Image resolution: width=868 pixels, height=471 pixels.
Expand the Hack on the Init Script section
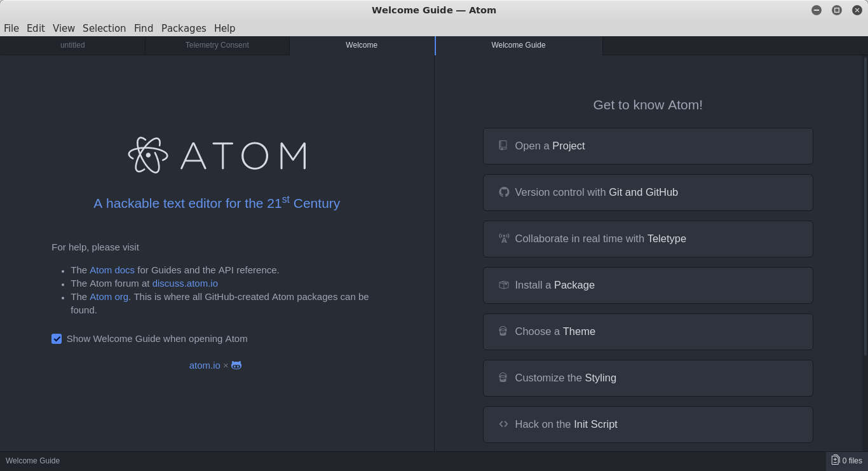pos(648,425)
